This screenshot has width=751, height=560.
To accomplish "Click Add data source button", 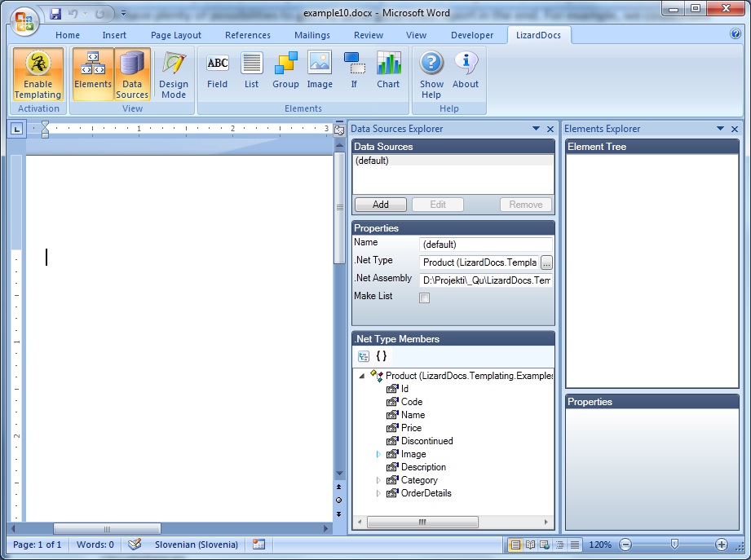I will tap(381, 205).
